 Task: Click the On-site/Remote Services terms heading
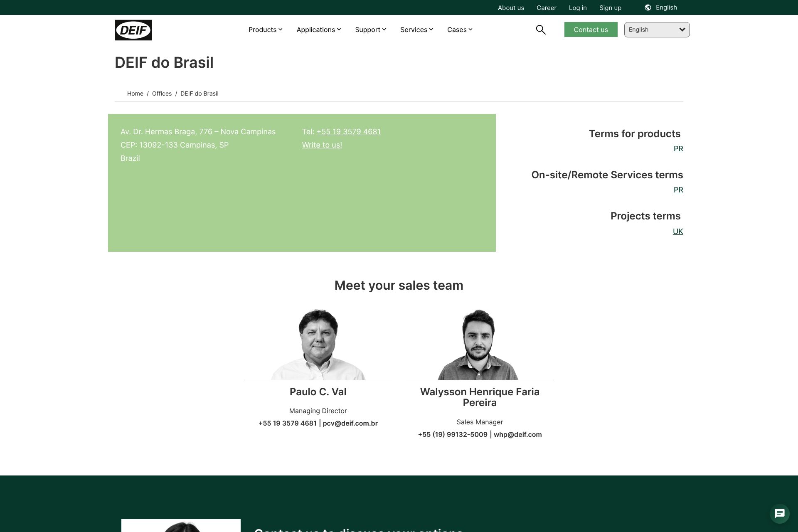tap(607, 175)
